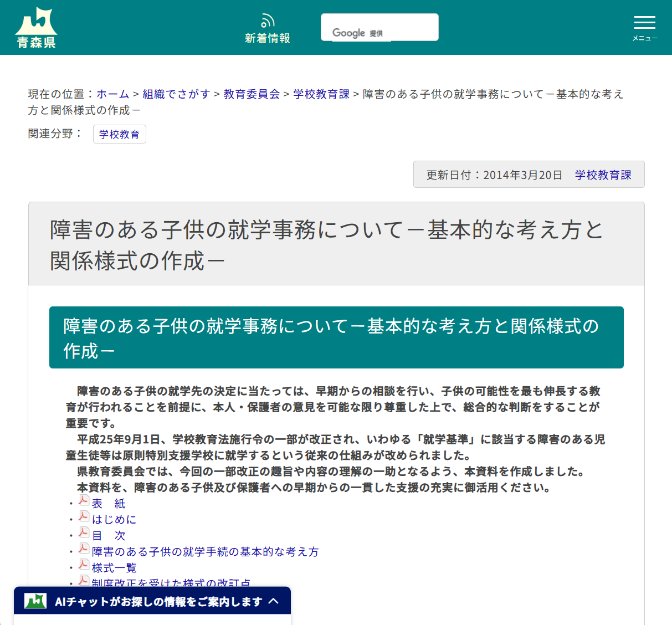Open the PDF icon beside 表紙
The image size is (672, 625).
83,500
